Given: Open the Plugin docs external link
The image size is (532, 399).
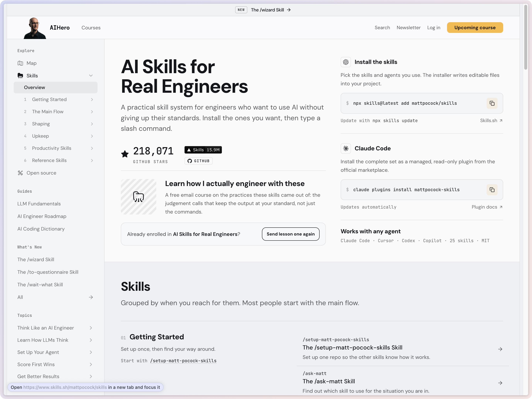Looking at the screenshot, I should [x=487, y=207].
